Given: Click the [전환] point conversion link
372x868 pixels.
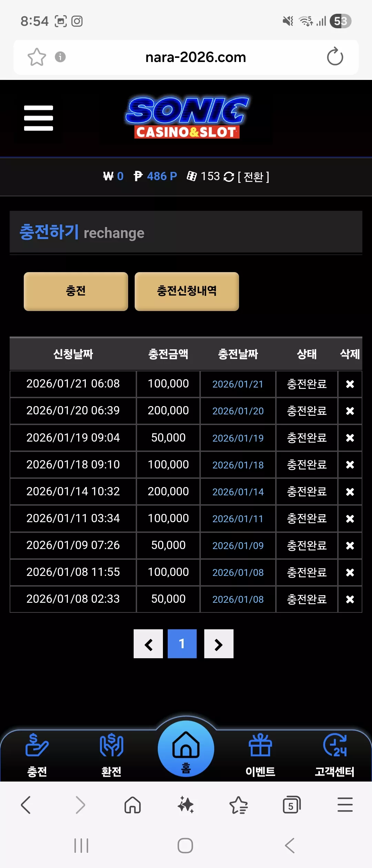Looking at the screenshot, I should 253,177.
